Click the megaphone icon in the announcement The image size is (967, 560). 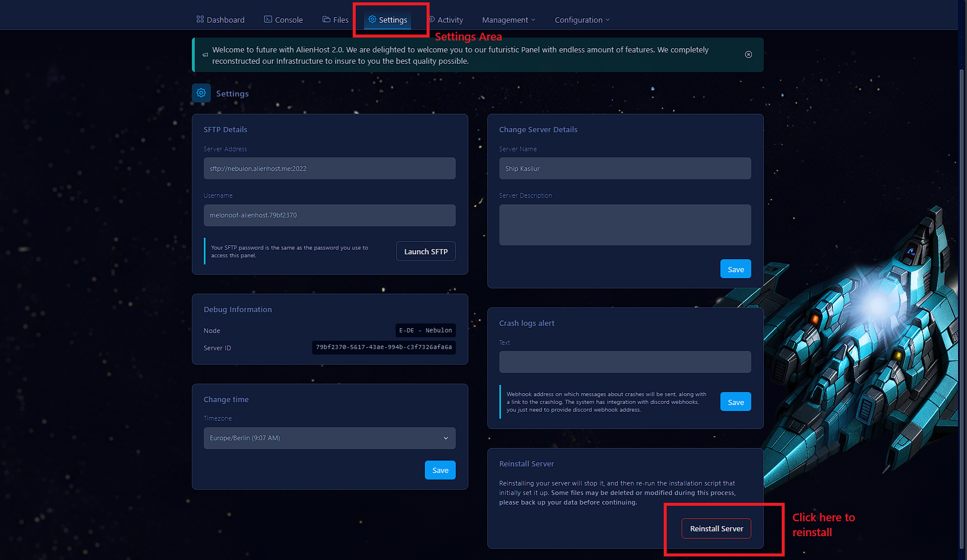click(x=205, y=55)
